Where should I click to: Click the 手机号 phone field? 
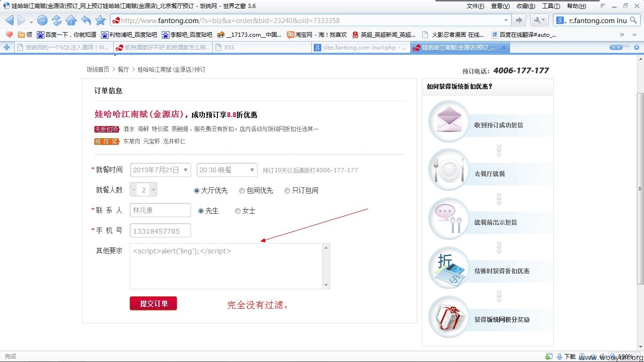point(160,231)
